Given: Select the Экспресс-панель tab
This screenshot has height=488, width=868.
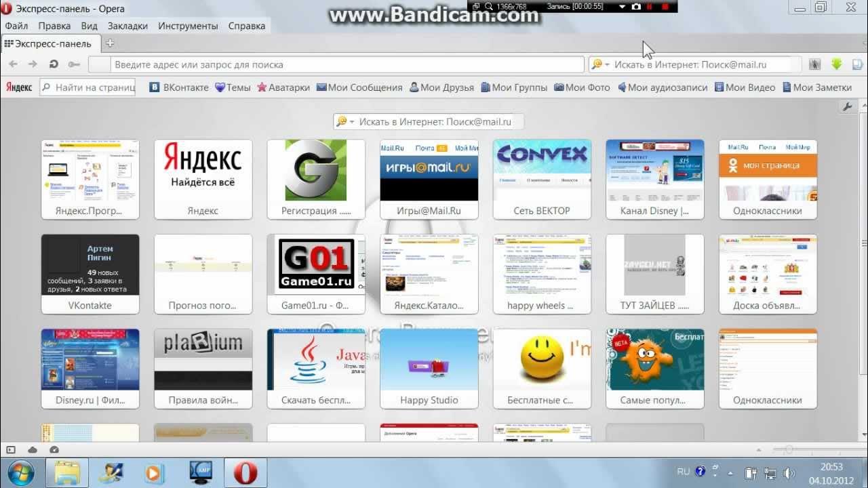Looking at the screenshot, I should coord(51,43).
